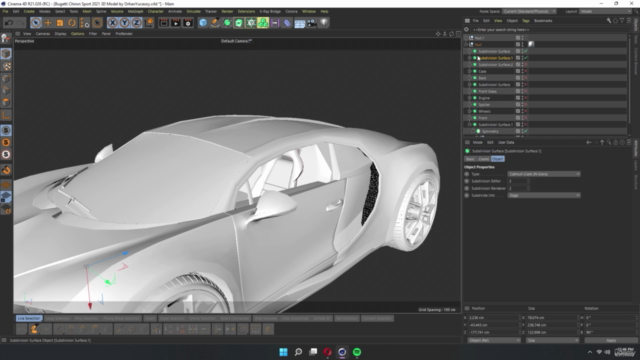Viewport: 640px width, 360px height.
Task: Expand the Null.1 object hierarchy
Action: [466, 38]
